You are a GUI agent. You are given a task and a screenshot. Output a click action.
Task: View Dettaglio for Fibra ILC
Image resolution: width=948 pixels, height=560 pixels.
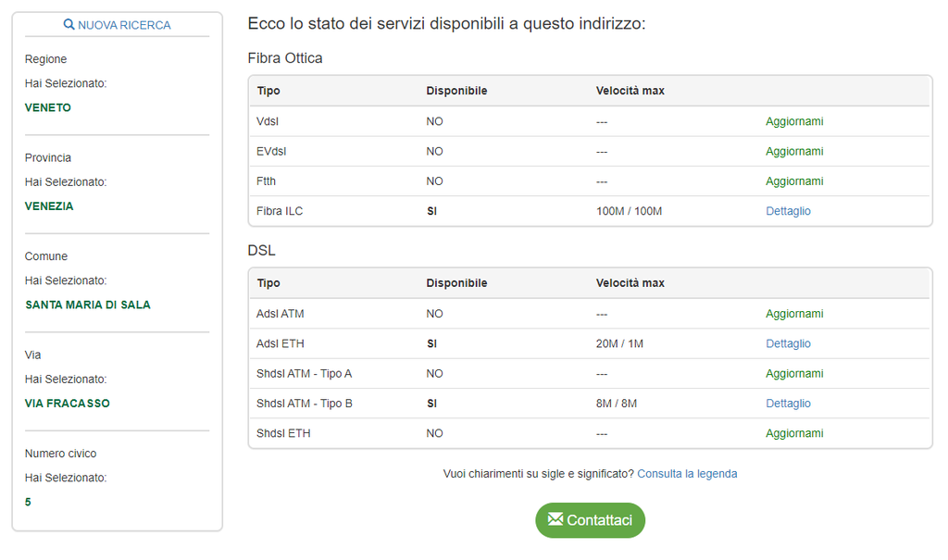click(x=788, y=211)
